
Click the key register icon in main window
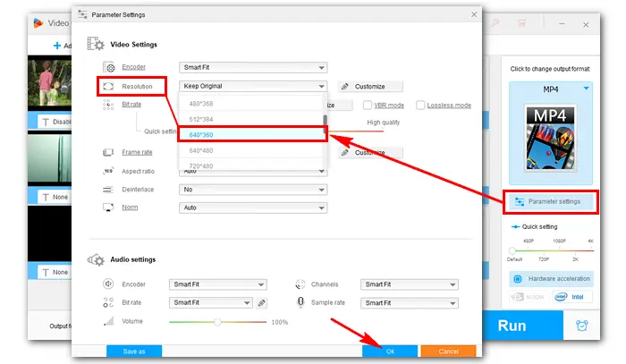(x=495, y=22)
